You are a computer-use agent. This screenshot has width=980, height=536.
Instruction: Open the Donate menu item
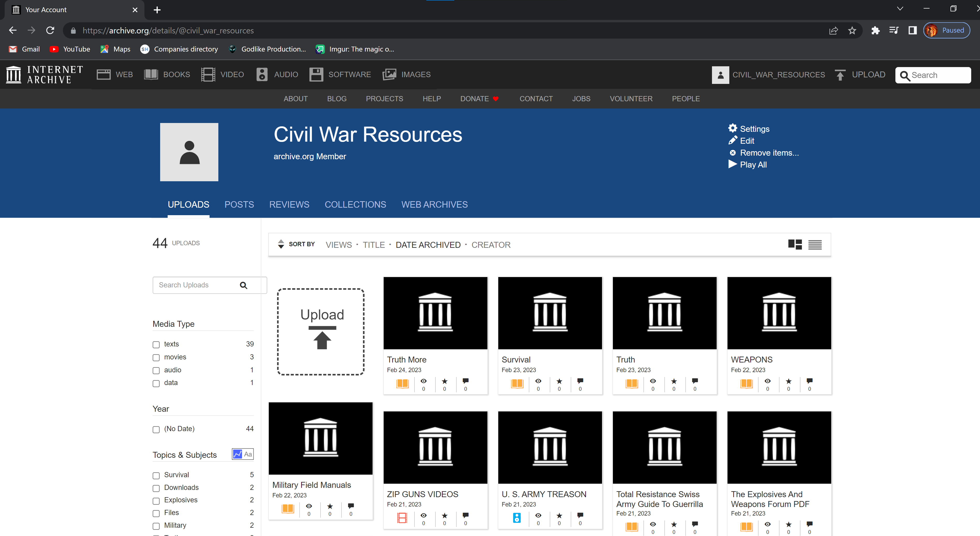479,99
